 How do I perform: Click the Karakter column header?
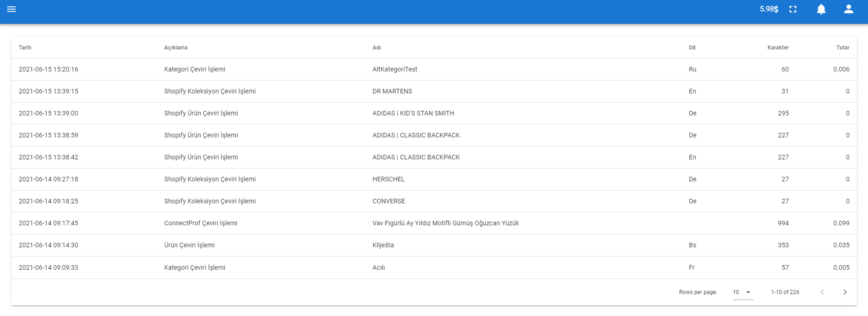(778, 48)
